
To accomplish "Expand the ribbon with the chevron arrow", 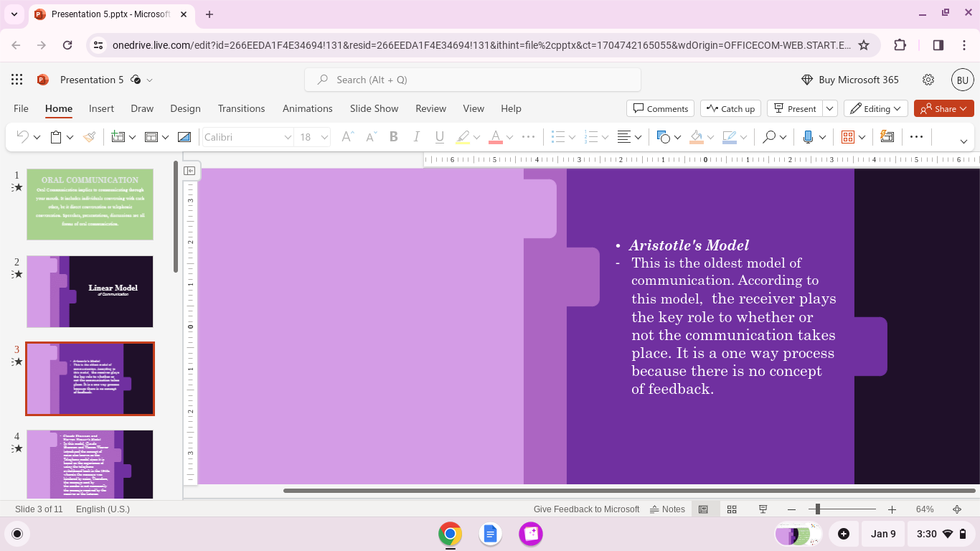I will [963, 141].
